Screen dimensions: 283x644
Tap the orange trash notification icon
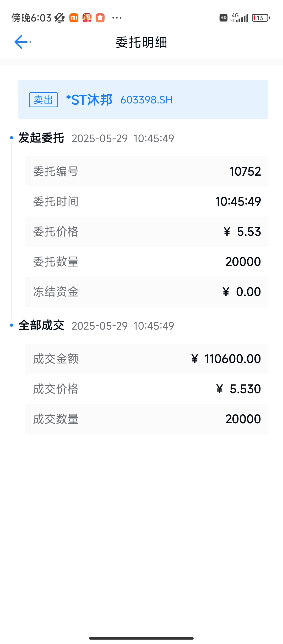100,18
